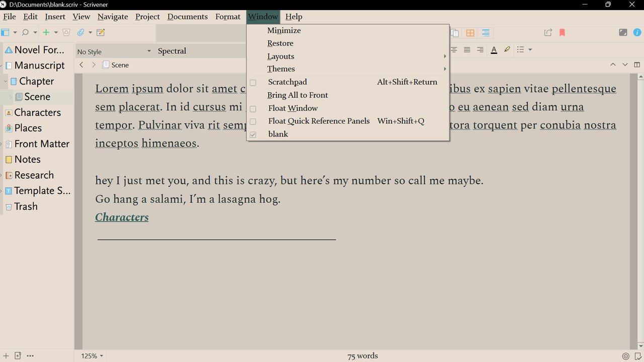Screen dimensions: 644x362
Task: Click the text color A swatch
Action: click(494, 49)
